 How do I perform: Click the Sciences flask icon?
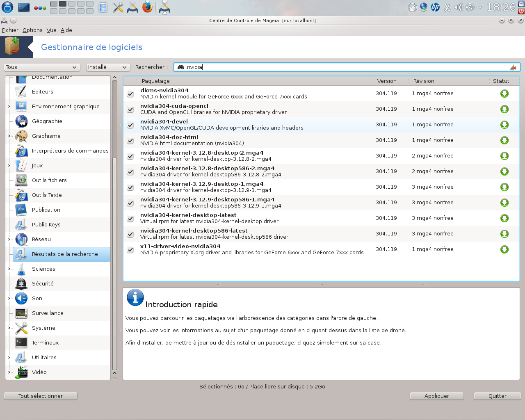(x=21, y=269)
